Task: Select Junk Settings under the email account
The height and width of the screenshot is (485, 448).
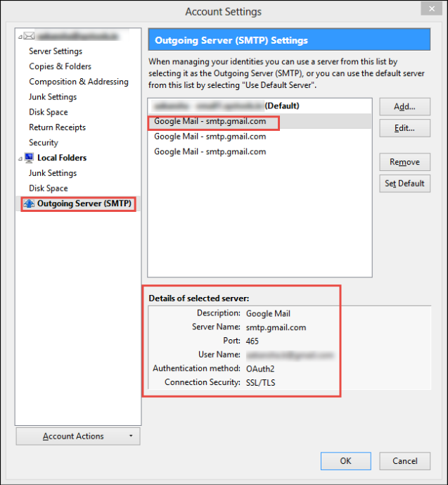Action: pyautogui.click(x=53, y=97)
